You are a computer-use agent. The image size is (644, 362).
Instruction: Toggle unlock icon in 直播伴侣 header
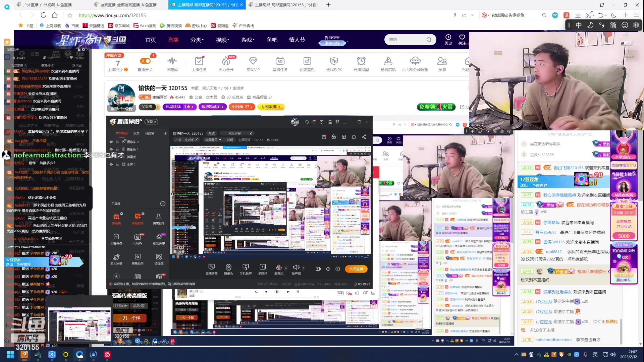(333, 137)
